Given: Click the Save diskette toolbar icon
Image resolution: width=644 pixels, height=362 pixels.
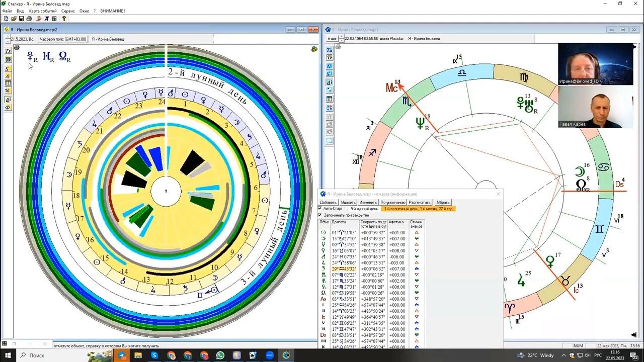Looking at the screenshot, I should (21, 19).
